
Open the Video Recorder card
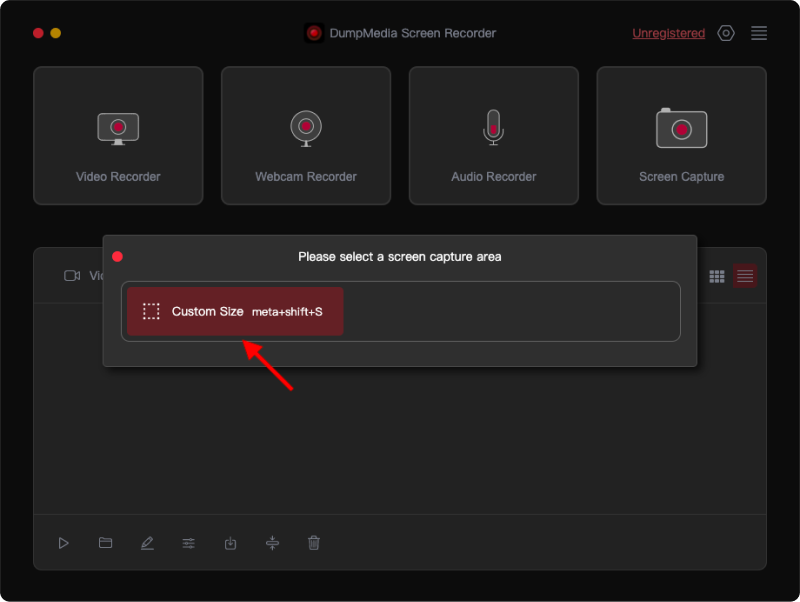click(x=118, y=136)
